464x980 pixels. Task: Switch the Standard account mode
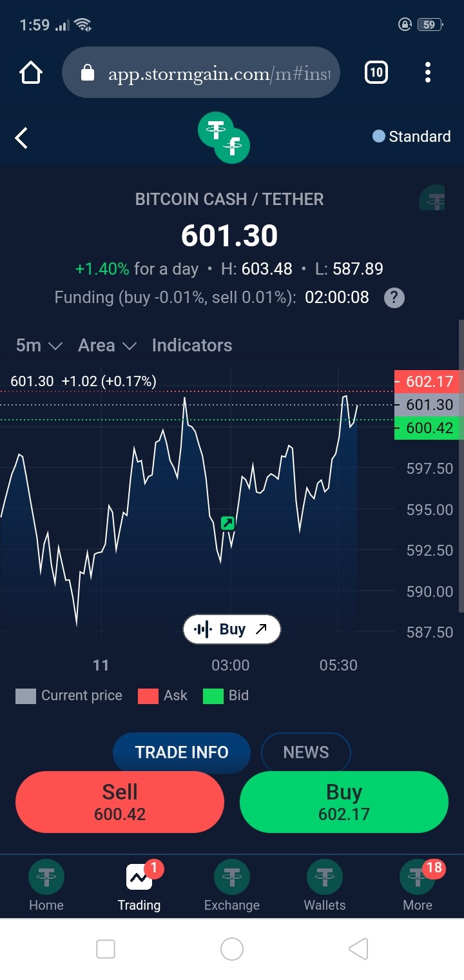(412, 137)
